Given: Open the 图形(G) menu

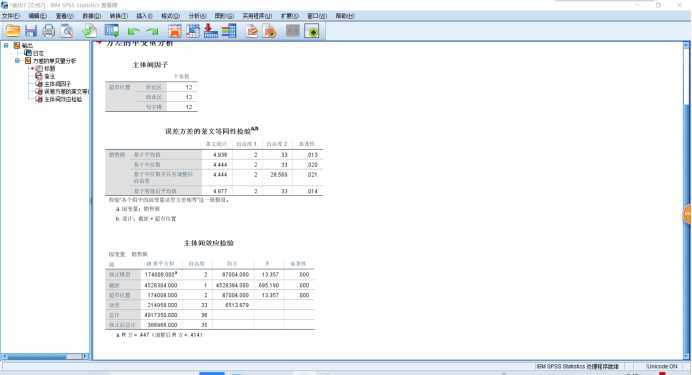Looking at the screenshot, I should pos(224,16).
